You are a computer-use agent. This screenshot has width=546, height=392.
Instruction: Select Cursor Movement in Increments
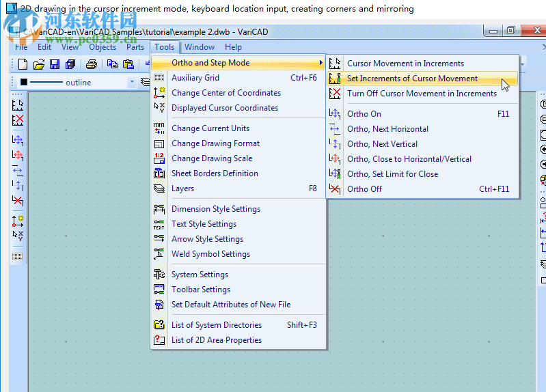tap(422, 64)
